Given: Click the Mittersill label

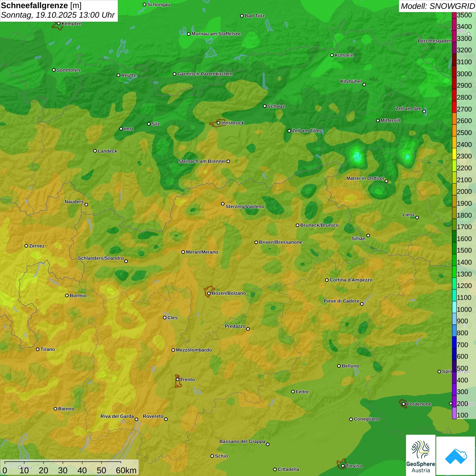Looking at the screenshot, I should (x=390, y=120).
